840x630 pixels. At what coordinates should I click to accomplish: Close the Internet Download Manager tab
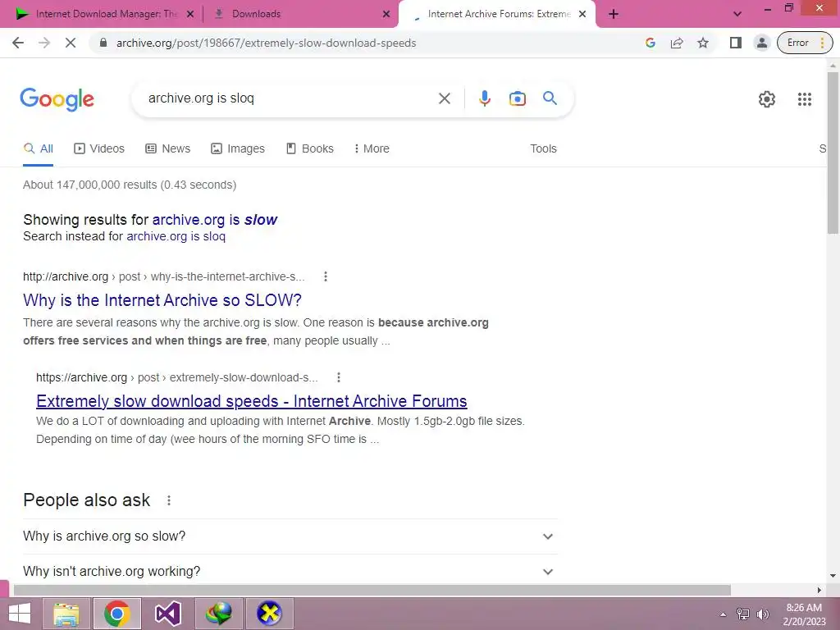click(x=190, y=15)
